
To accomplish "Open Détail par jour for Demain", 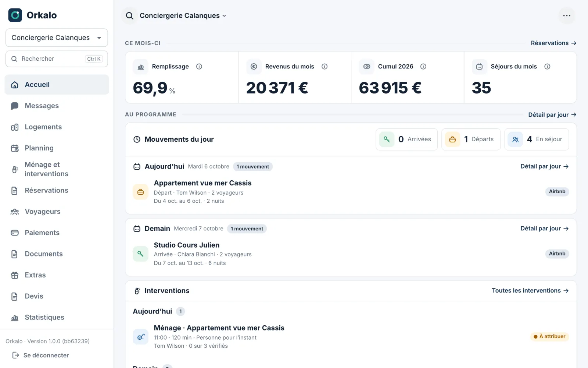I will point(545,229).
